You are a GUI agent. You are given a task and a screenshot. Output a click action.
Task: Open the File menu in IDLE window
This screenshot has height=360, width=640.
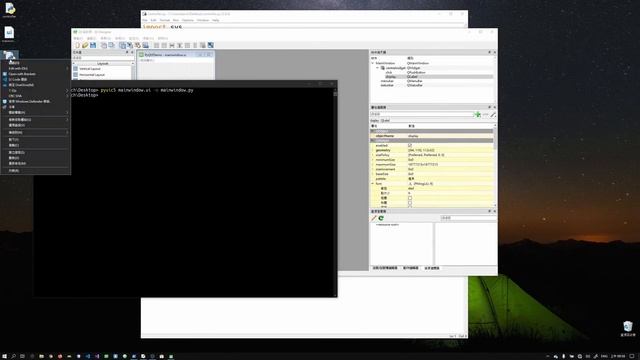pos(145,20)
